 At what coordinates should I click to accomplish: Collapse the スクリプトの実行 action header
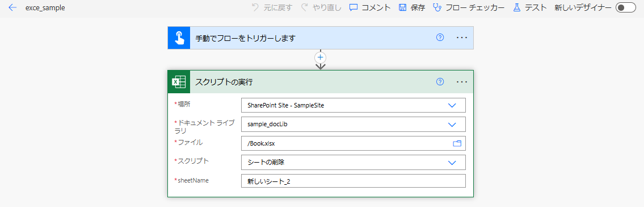coord(321,82)
